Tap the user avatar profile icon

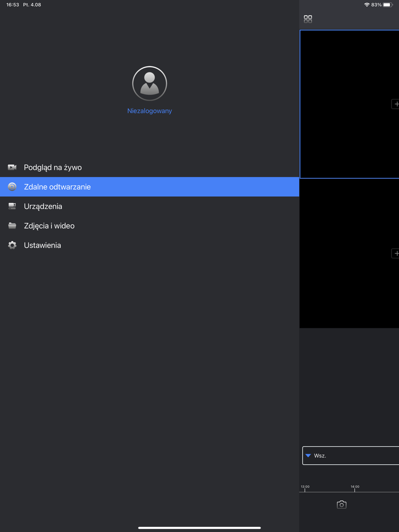pos(150,83)
